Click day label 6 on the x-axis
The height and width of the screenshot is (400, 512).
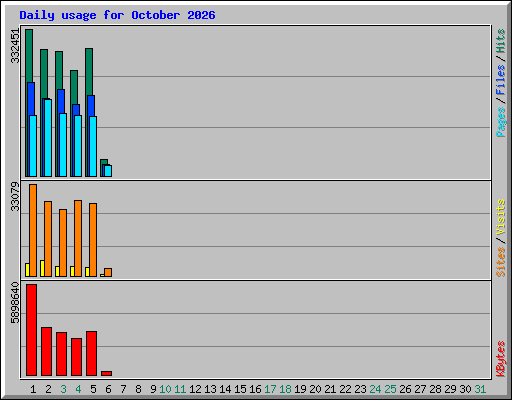coord(108,389)
